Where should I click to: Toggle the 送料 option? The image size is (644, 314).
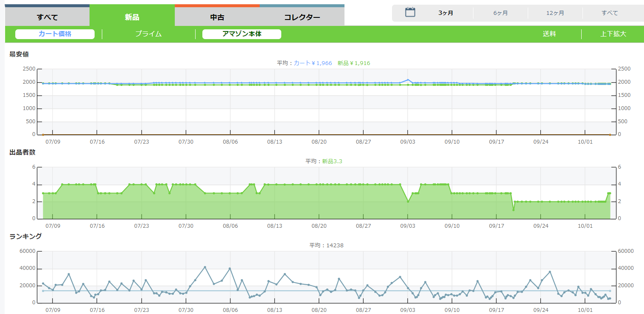pos(549,34)
